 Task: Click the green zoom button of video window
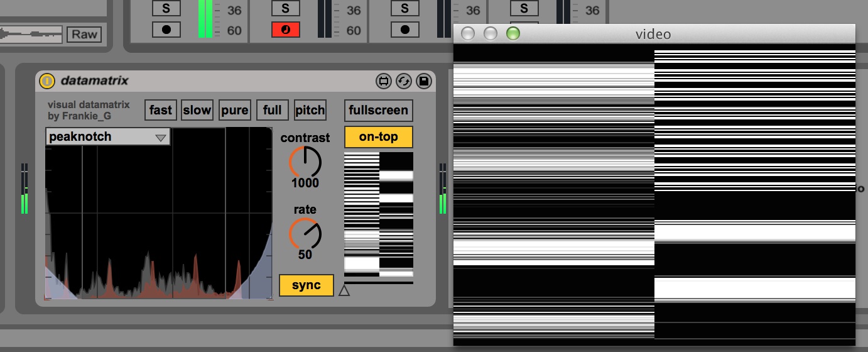coord(513,33)
